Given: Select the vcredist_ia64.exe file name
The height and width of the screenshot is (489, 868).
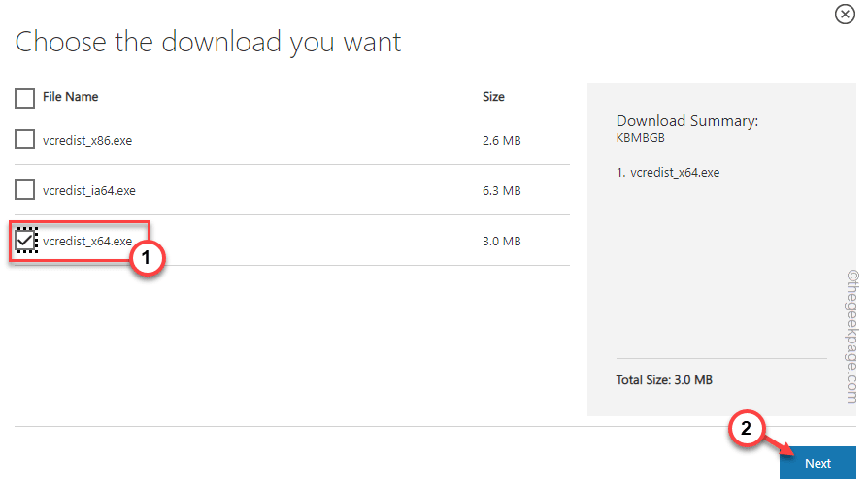Looking at the screenshot, I should (88, 190).
